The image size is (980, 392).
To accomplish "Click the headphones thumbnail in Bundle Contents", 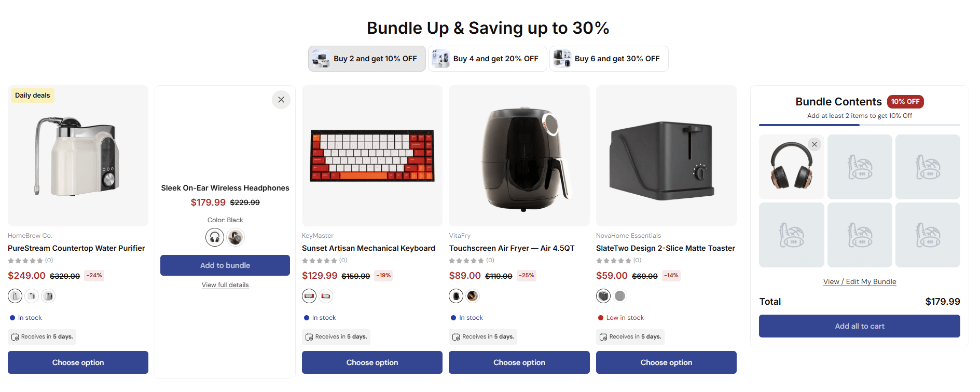I will [x=791, y=167].
